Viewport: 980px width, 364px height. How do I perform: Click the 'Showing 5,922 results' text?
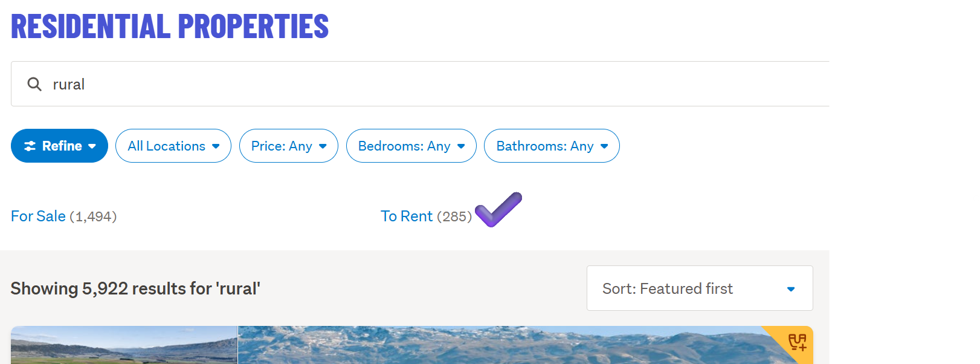pyautogui.click(x=135, y=288)
